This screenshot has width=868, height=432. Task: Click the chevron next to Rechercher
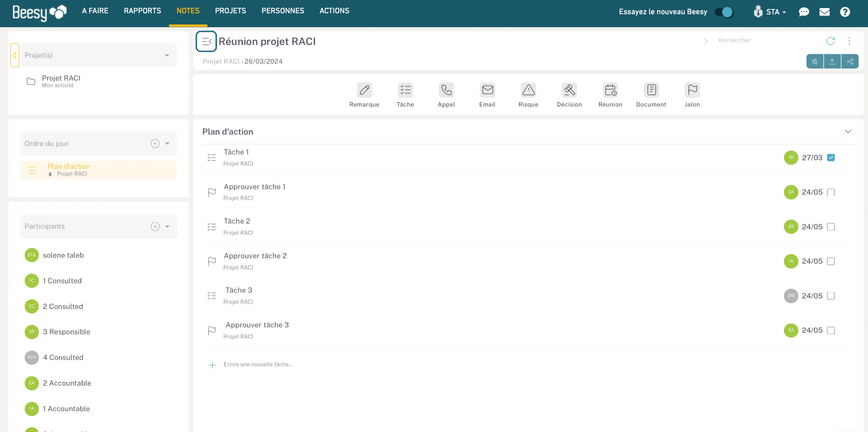pyautogui.click(x=706, y=41)
